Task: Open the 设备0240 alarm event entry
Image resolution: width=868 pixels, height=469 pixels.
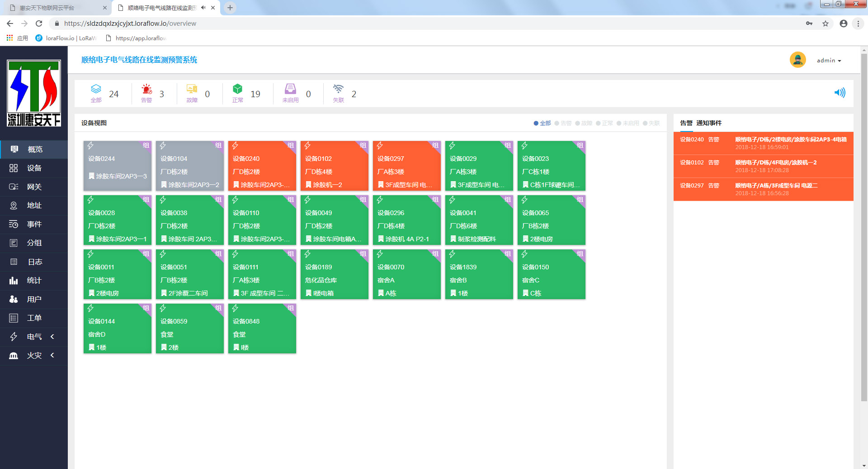Action: (763, 143)
